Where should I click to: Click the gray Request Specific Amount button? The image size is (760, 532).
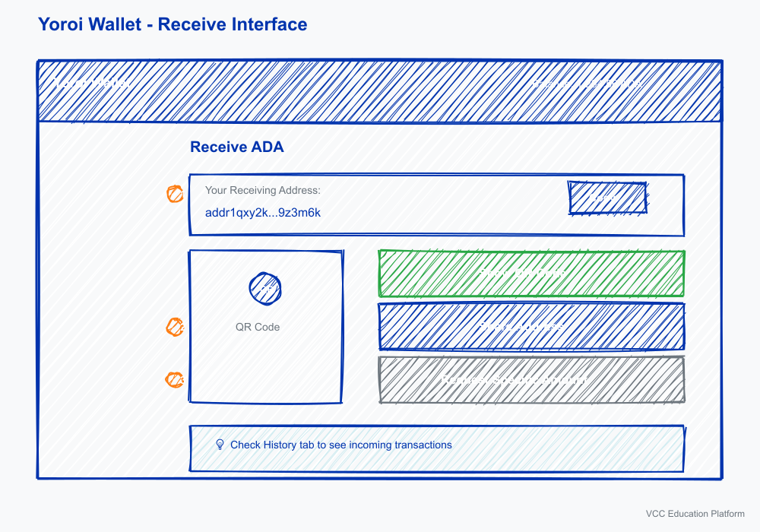click(x=531, y=380)
